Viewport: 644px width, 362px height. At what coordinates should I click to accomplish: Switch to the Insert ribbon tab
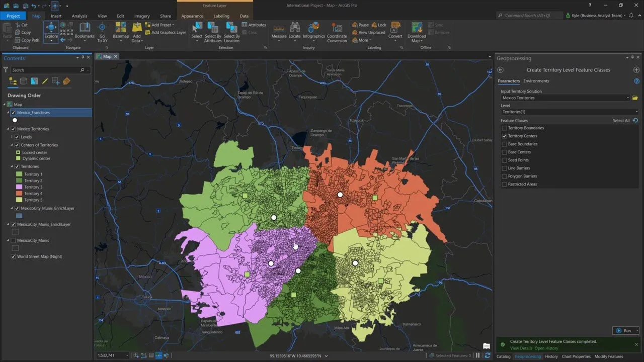[56, 16]
